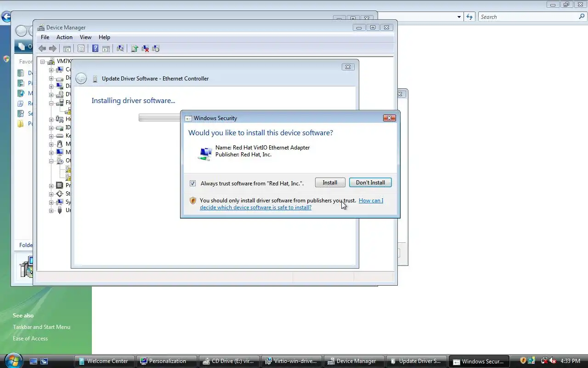This screenshot has height=368, width=588.
Task: Select the DVD/CD-ROM drives icon in the tree
Action: click(60, 94)
